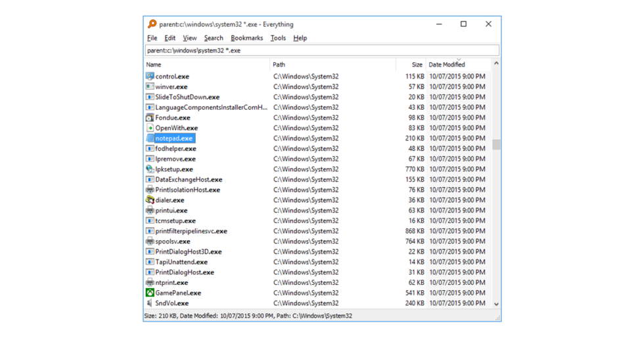This screenshot has height=338, width=644.
Task: Click the dialer.exe phone icon
Action: pos(150,200)
